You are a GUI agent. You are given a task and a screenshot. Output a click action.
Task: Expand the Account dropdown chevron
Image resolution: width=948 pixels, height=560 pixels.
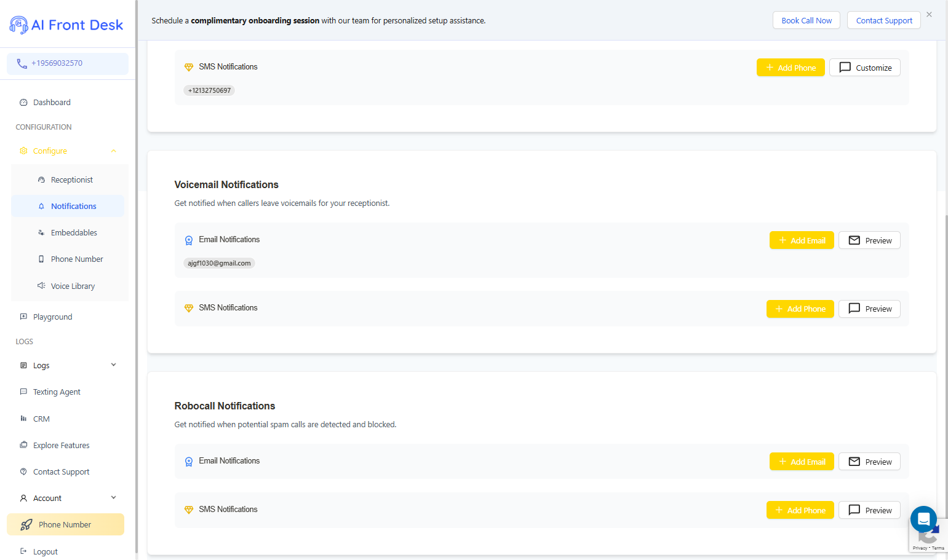(113, 498)
